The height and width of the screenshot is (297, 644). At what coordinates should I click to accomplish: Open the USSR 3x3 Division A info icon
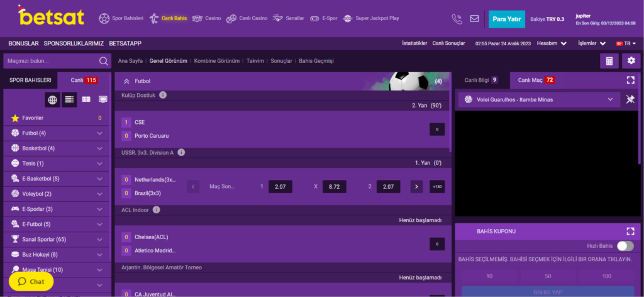181,152
